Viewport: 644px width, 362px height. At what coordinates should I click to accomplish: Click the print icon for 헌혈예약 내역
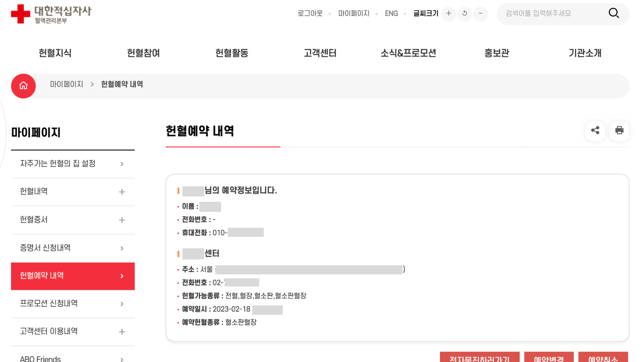(x=619, y=131)
